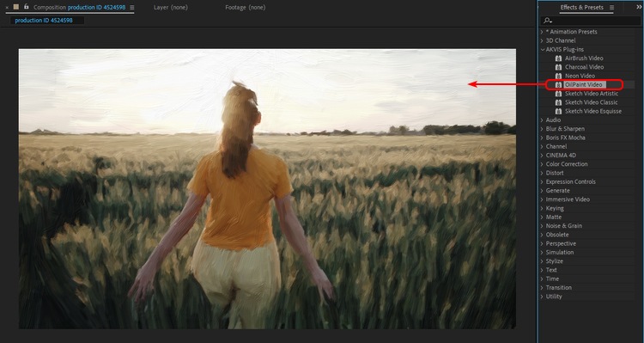Click the OilPaint Video effect entry
The height and width of the screenshot is (343, 644).
[x=584, y=85]
